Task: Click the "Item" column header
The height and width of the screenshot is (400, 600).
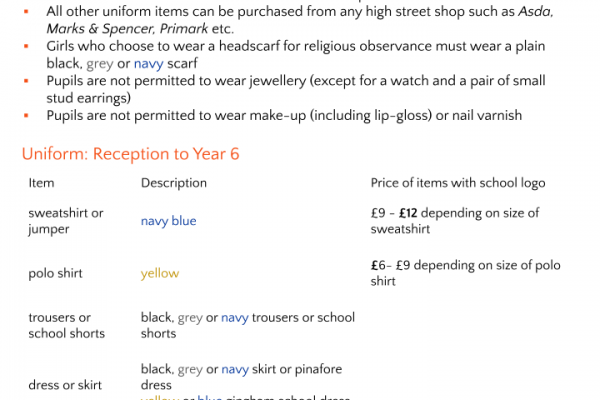Action: pyautogui.click(x=41, y=183)
